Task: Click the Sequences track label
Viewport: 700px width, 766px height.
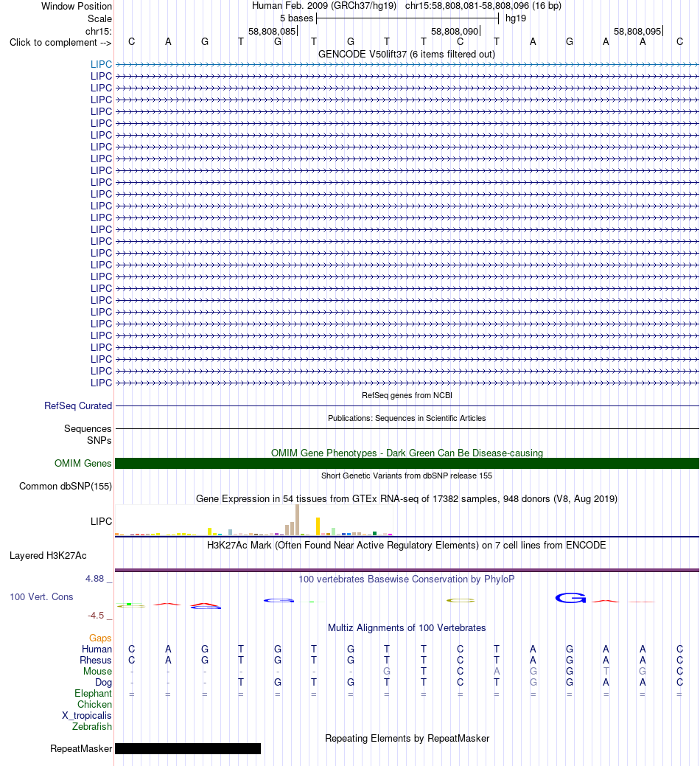Action: [x=88, y=429]
